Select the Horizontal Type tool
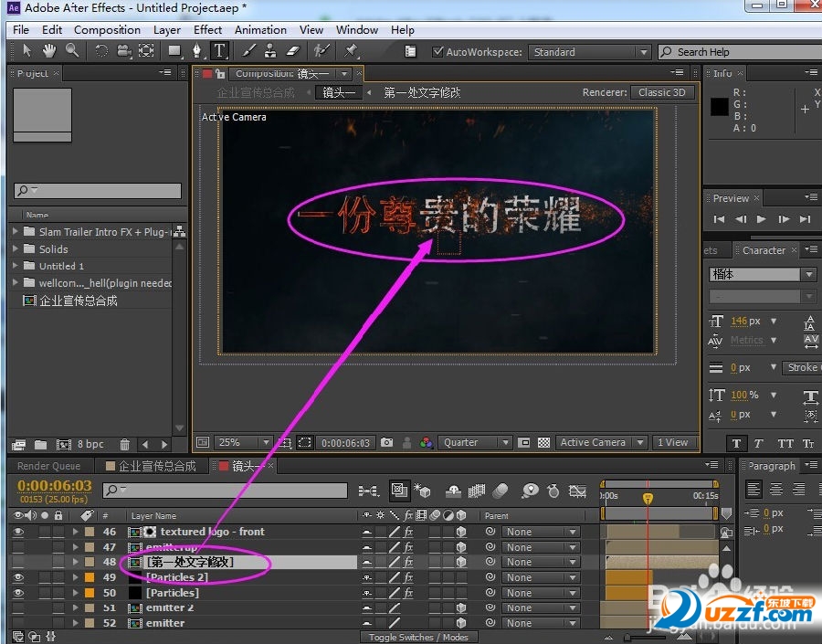 [x=219, y=51]
